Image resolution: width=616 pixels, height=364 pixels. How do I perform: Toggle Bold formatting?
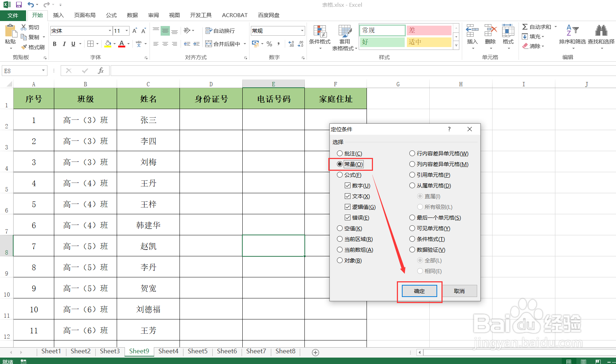click(x=55, y=44)
